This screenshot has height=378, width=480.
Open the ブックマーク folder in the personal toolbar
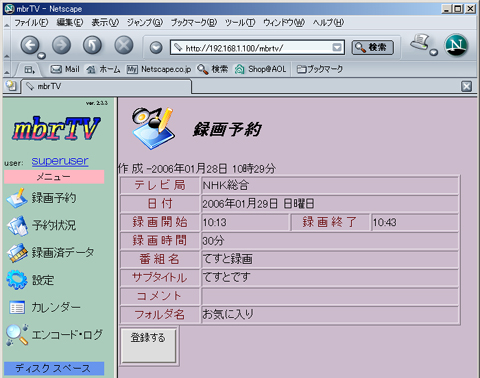[x=319, y=69]
